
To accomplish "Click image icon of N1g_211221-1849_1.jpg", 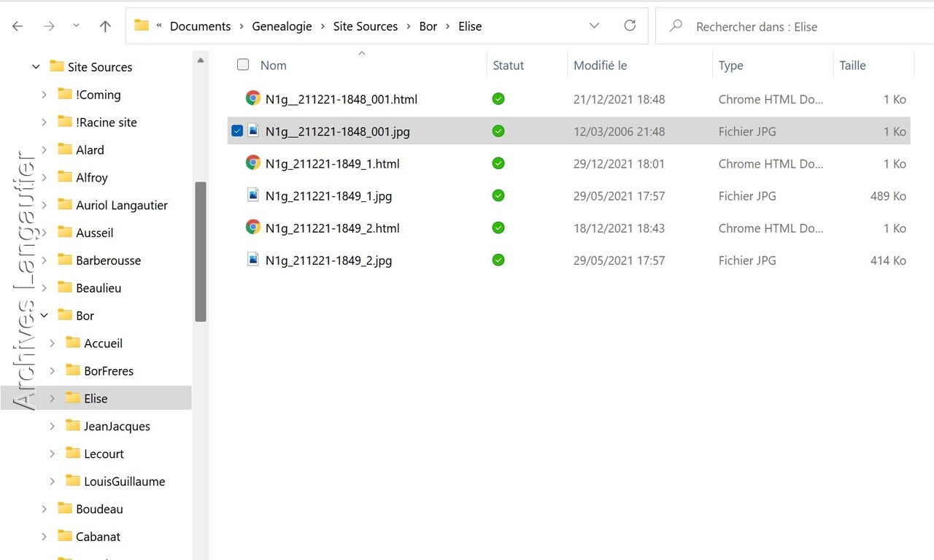I will pos(253,195).
